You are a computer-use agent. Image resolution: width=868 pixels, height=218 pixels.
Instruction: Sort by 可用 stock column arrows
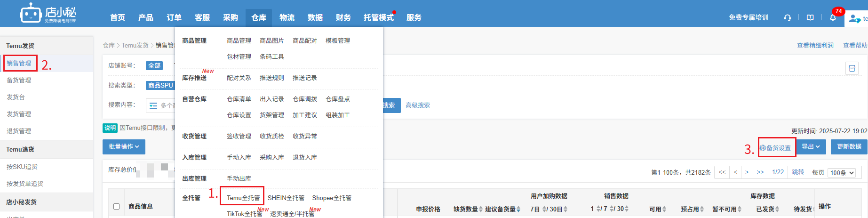click(x=664, y=209)
